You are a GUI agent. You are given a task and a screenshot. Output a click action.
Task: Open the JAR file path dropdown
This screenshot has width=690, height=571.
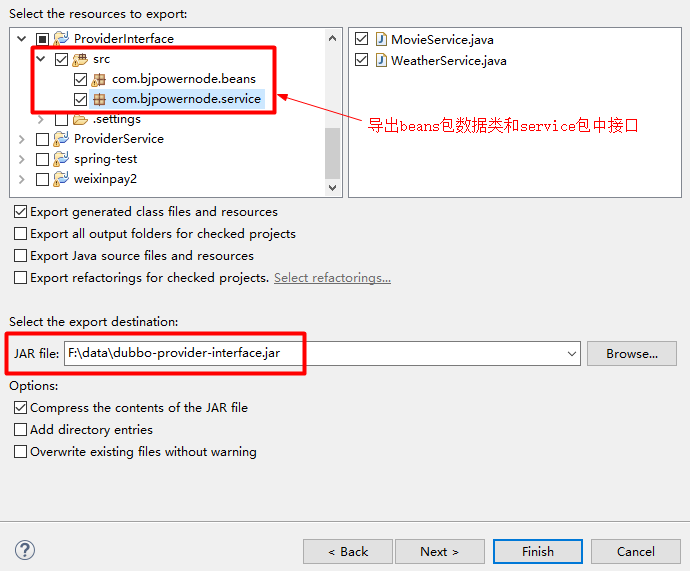pos(571,354)
